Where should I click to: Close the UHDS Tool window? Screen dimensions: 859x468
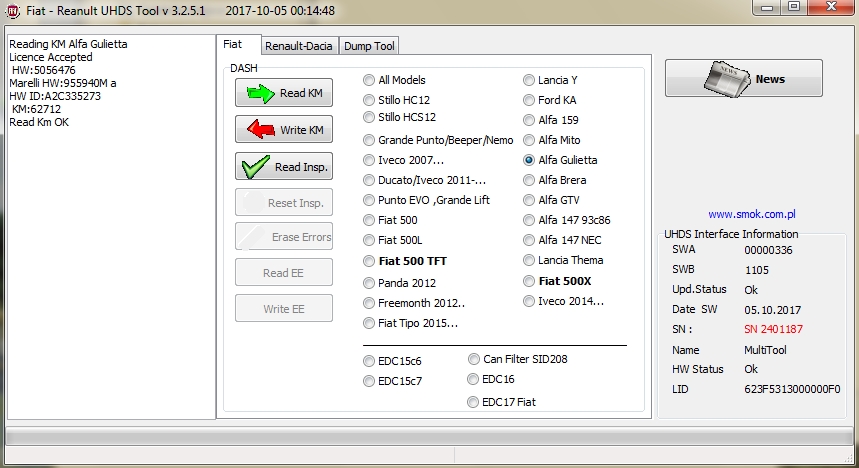[x=830, y=7]
